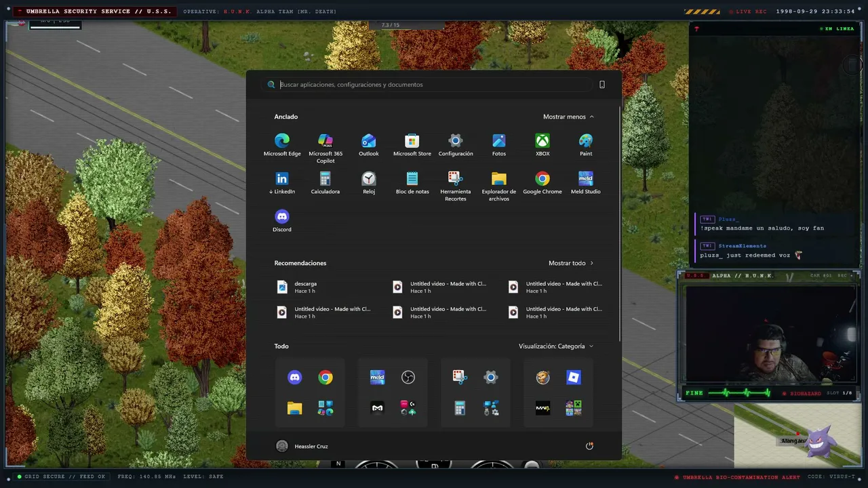
Task: Launch Microsoft 365 Copilot
Action: [x=325, y=148]
